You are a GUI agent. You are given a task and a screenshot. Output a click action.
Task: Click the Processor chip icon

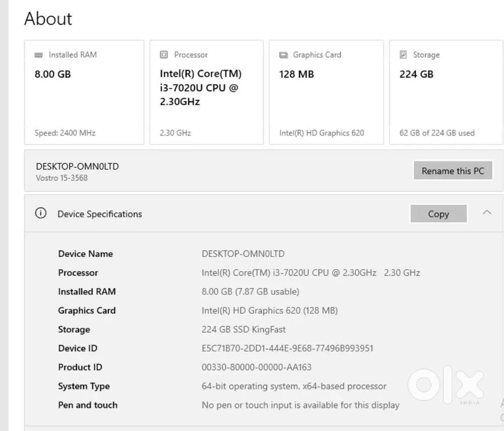point(164,55)
